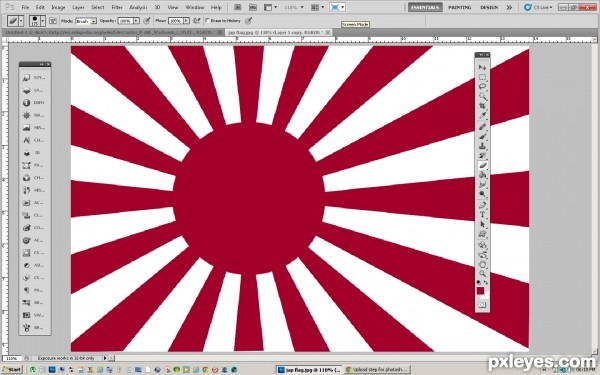Toggle the Brush panel button
This screenshot has height=375, width=600.
53,21
